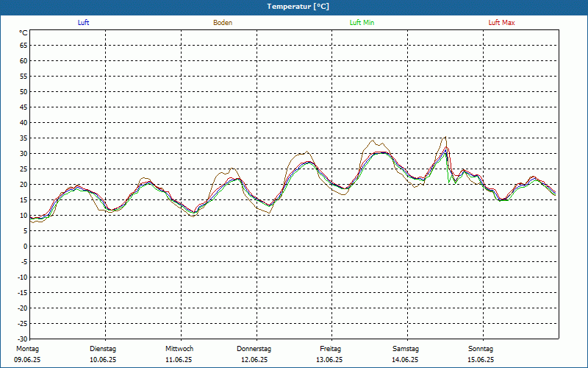Select the Sonntag day label

click(x=481, y=349)
